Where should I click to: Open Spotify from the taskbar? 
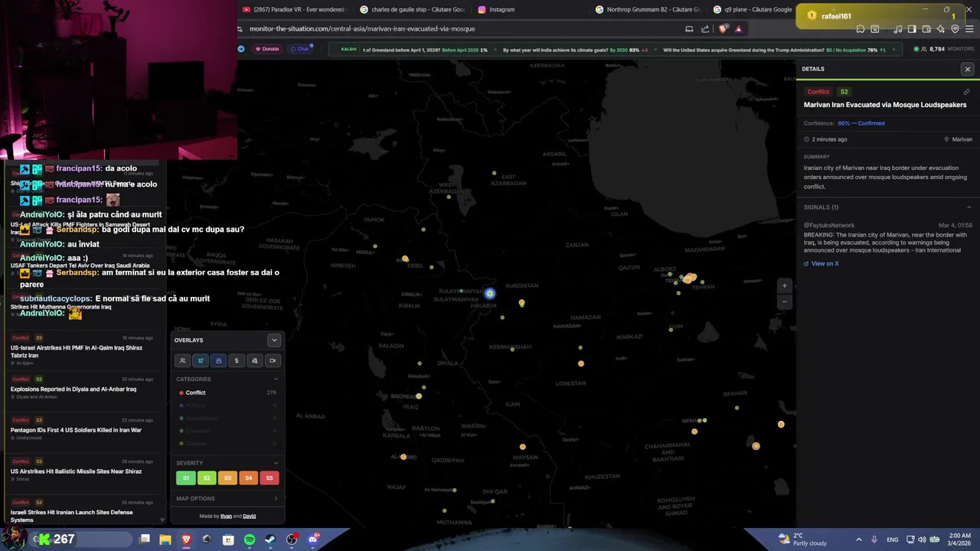click(250, 540)
